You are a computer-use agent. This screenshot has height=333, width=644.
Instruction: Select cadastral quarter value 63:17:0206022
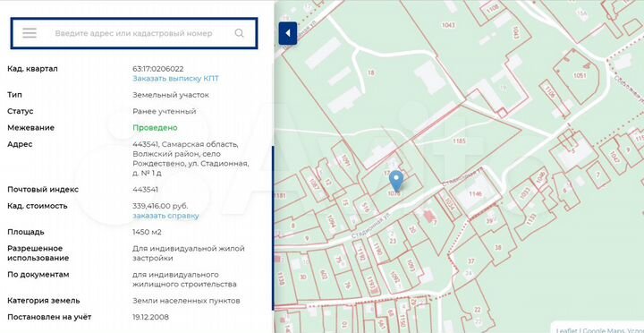point(158,69)
